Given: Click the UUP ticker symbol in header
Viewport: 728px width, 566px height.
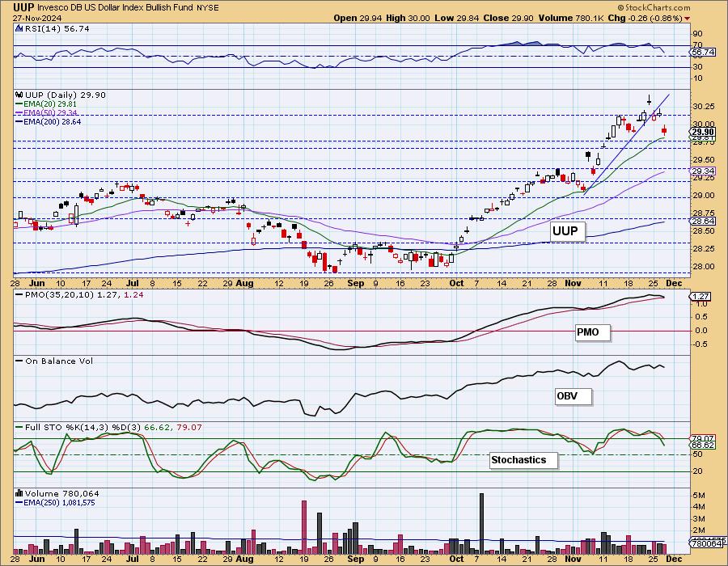Looking at the screenshot, I should (23, 7).
